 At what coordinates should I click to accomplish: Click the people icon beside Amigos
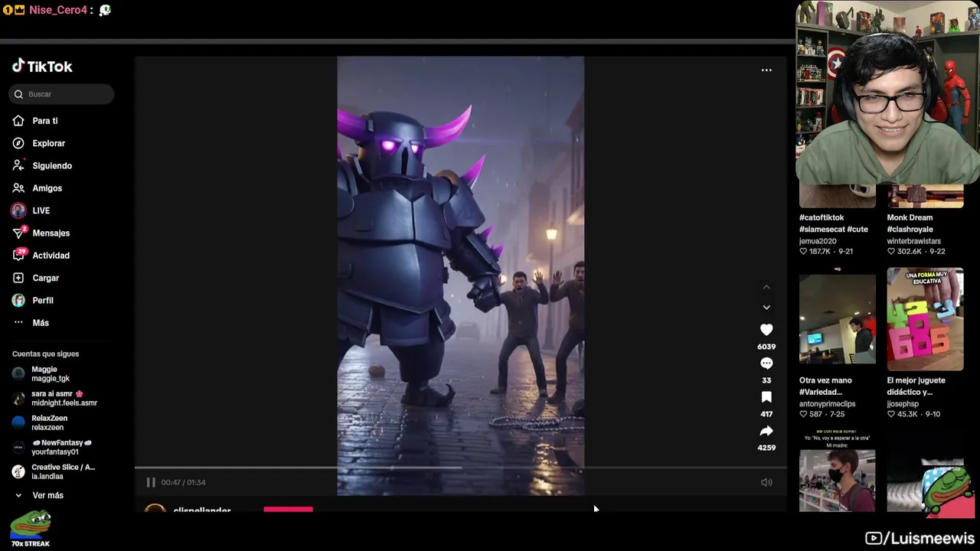pyautogui.click(x=18, y=188)
